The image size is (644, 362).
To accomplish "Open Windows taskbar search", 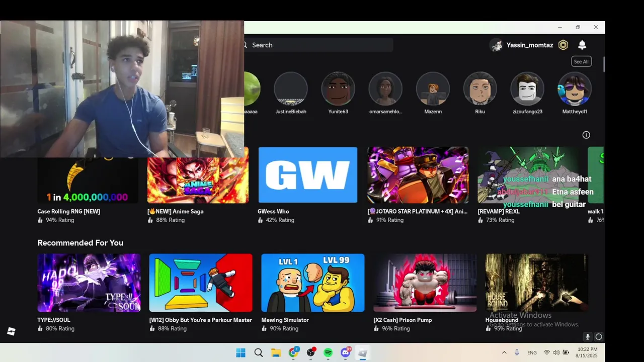I will pyautogui.click(x=259, y=353).
